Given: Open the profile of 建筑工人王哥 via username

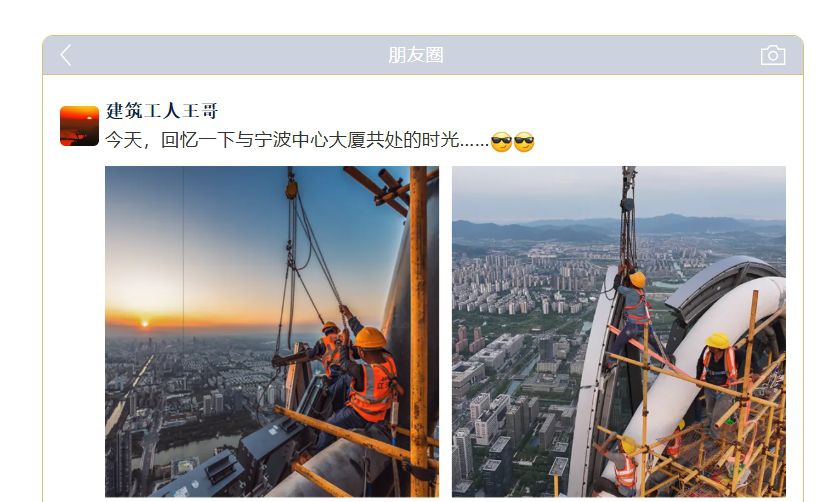Looking at the screenshot, I should click(162, 111).
